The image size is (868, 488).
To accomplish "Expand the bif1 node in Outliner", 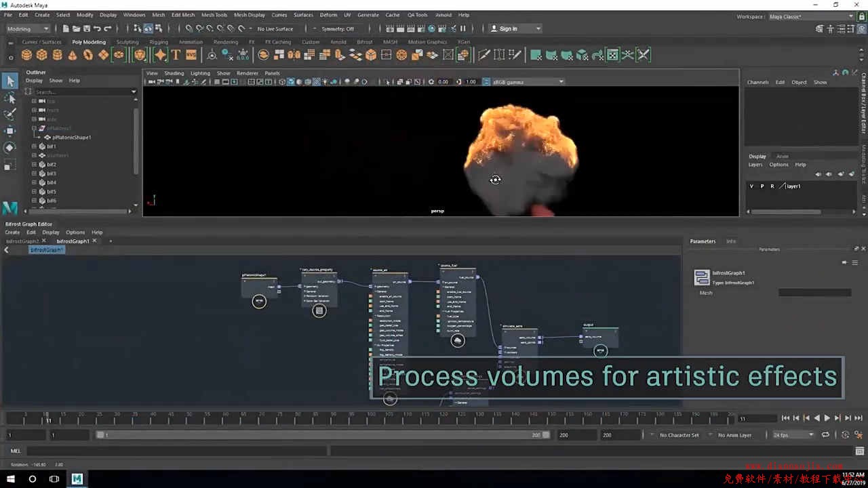I will click(34, 146).
